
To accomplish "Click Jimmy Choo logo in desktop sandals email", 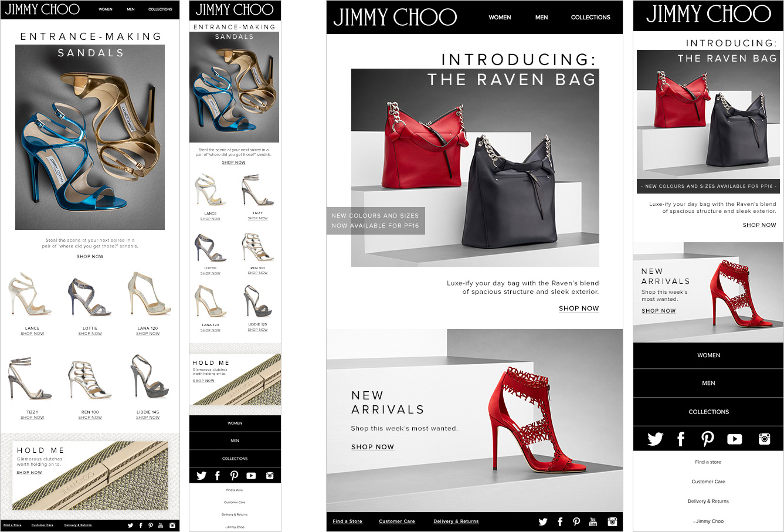I will tap(42, 9).
